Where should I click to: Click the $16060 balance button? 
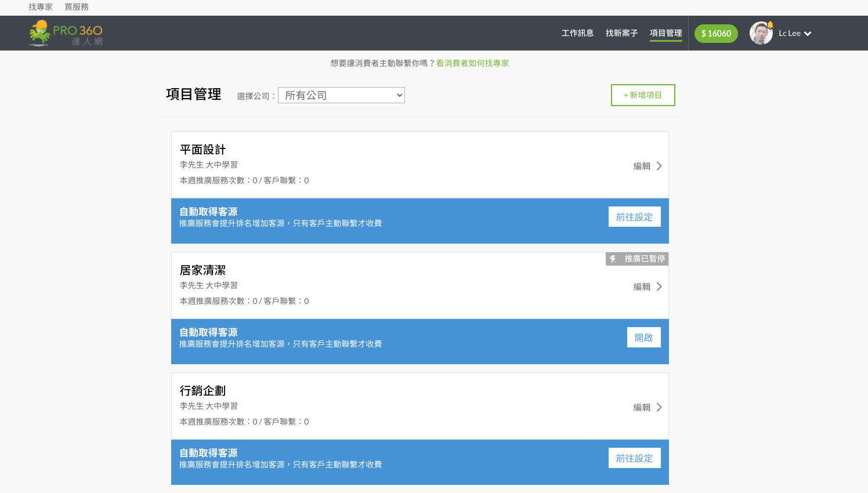click(716, 34)
